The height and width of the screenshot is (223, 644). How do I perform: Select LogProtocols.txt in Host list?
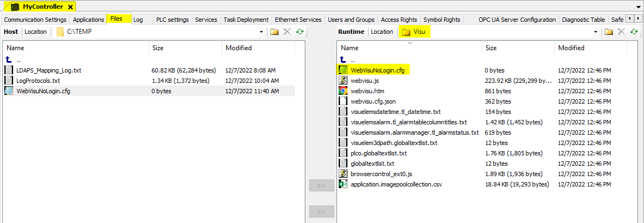click(x=38, y=81)
